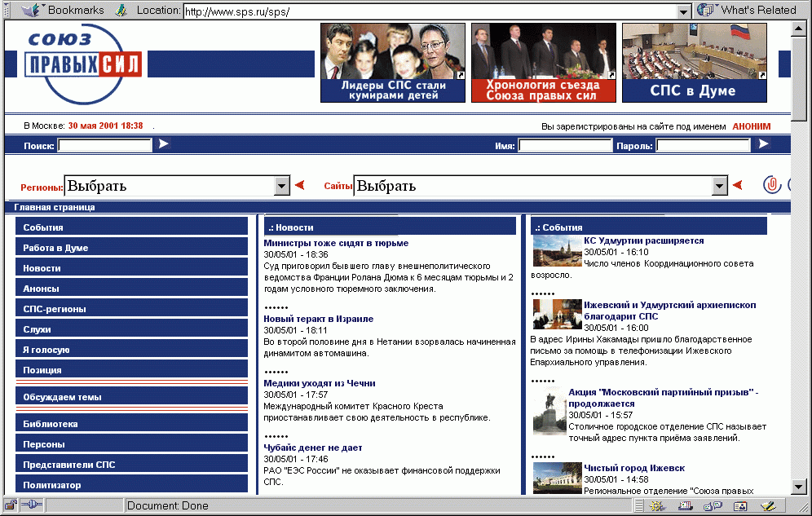Open the Inbox mailbox icon
The image size is (812, 516).
686,505
